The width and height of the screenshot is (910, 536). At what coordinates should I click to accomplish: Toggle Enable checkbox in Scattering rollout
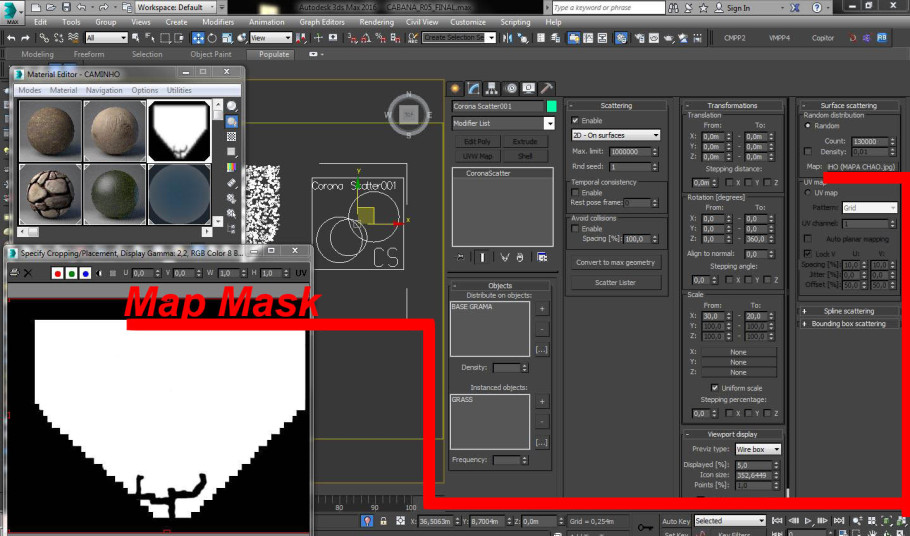tap(575, 121)
